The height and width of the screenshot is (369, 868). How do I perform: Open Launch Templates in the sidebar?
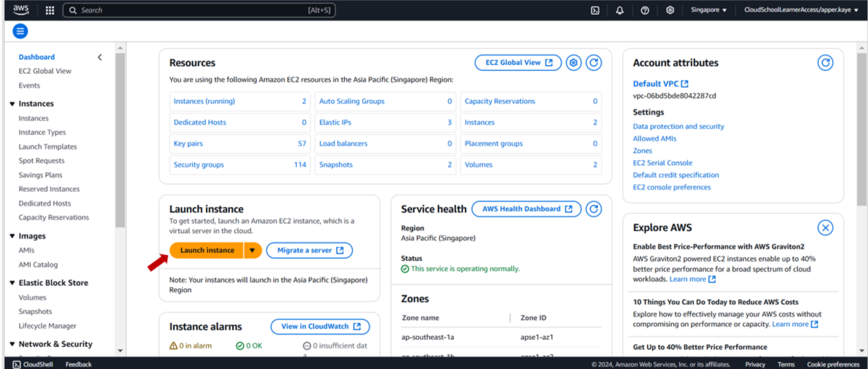48,146
